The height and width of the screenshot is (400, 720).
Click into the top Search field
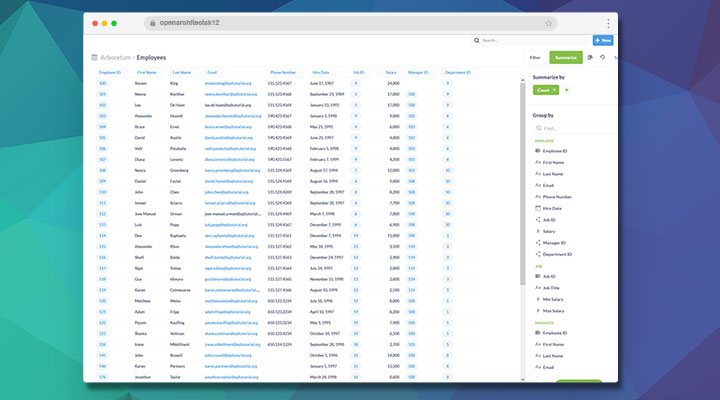coord(530,40)
